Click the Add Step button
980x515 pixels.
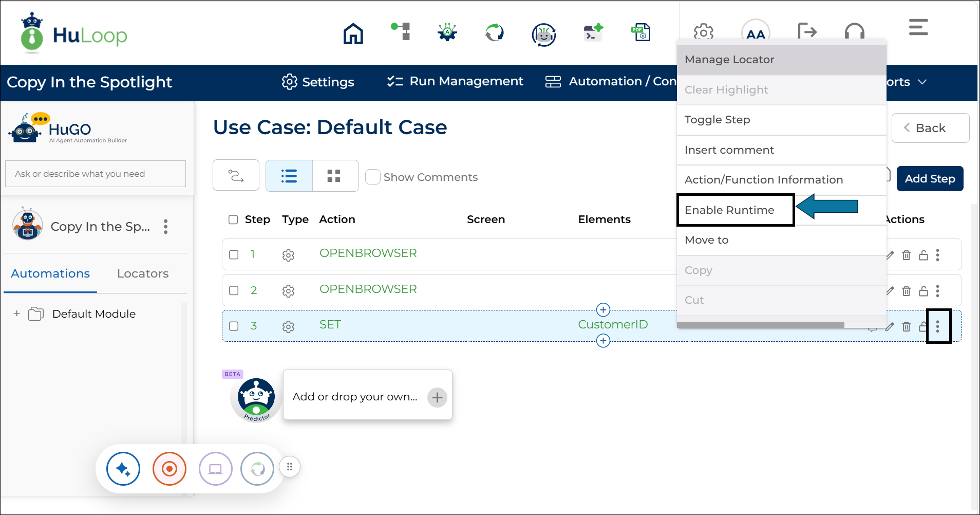930,179
